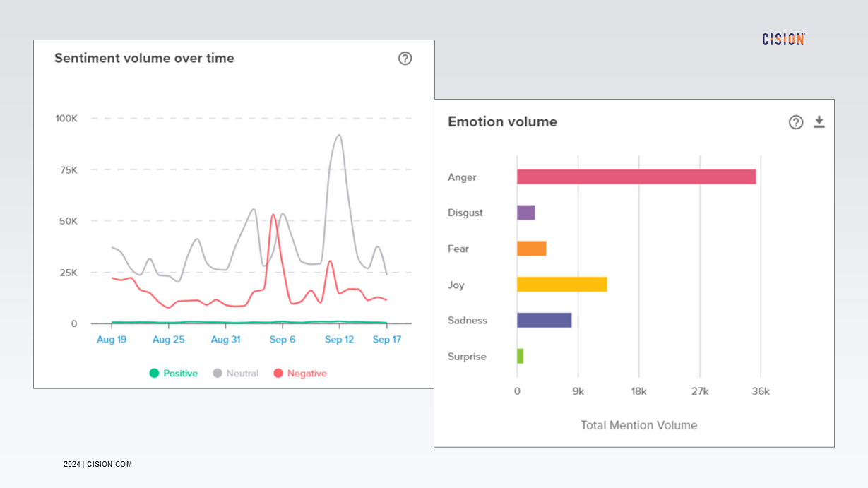The height and width of the screenshot is (488, 868).
Task: Select the red Anger bar
Action: (x=636, y=176)
